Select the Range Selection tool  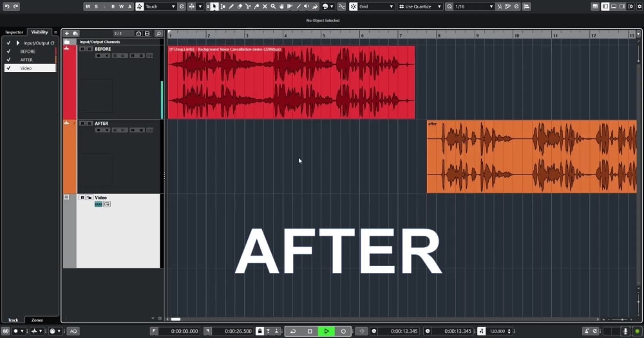click(223, 6)
